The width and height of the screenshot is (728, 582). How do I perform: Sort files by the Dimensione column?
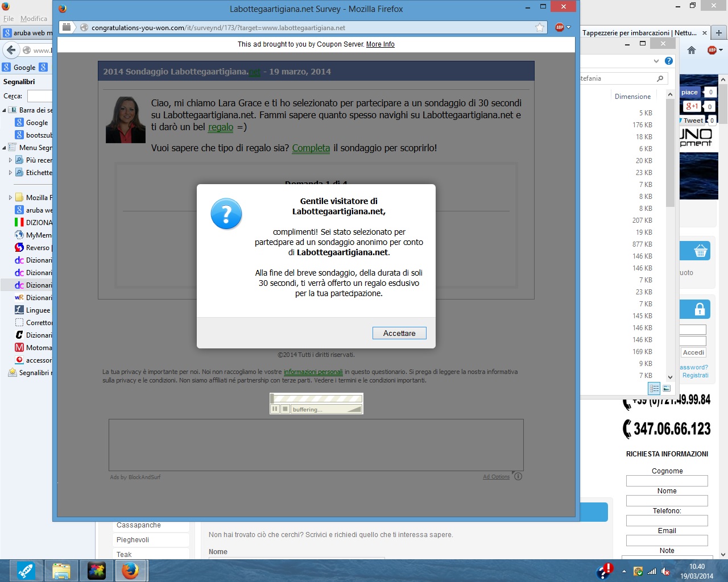click(x=632, y=97)
